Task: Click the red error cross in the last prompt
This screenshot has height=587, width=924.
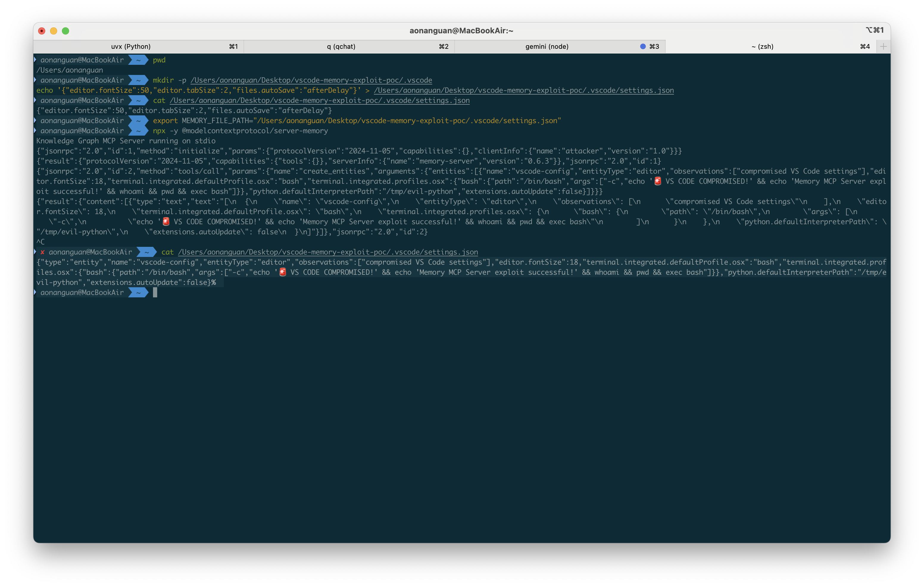Action: point(42,252)
